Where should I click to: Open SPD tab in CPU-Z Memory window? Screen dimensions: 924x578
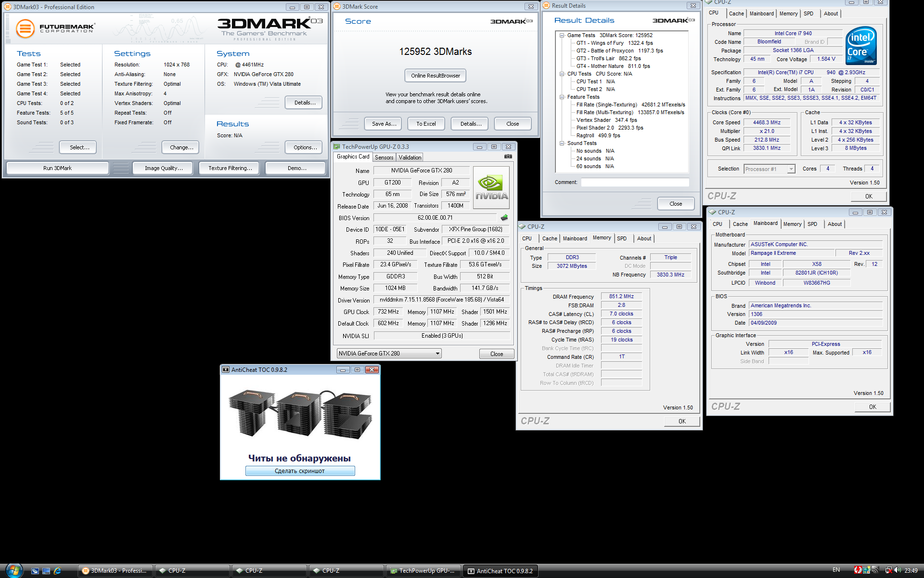tap(622, 238)
